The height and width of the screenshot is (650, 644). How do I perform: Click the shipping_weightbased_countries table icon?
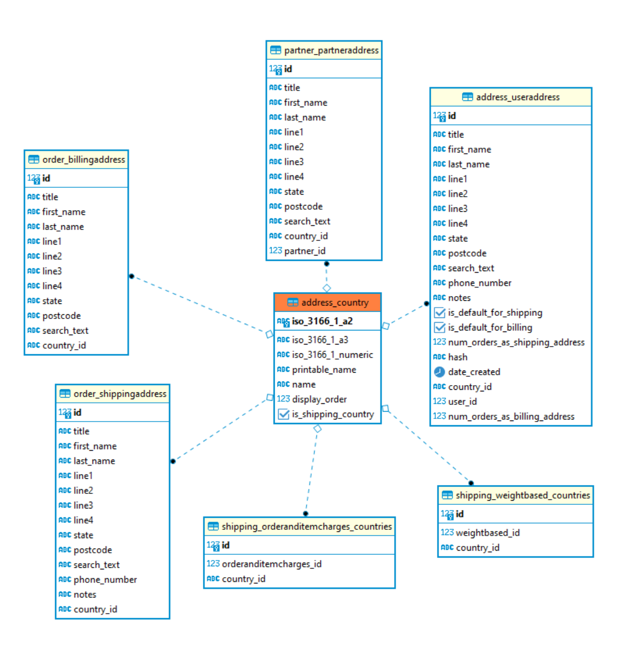click(x=447, y=495)
